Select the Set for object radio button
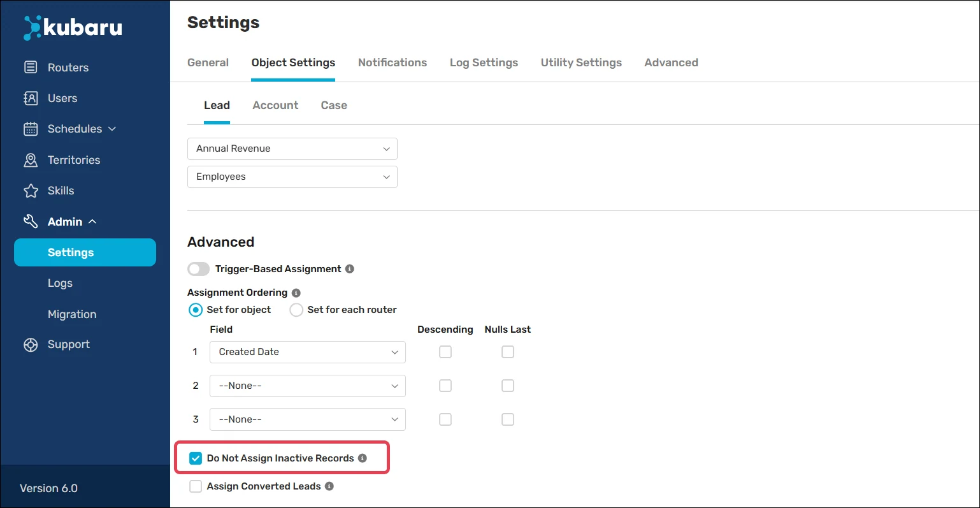The height and width of the screenshot is (508, 980). pos(196,310)
